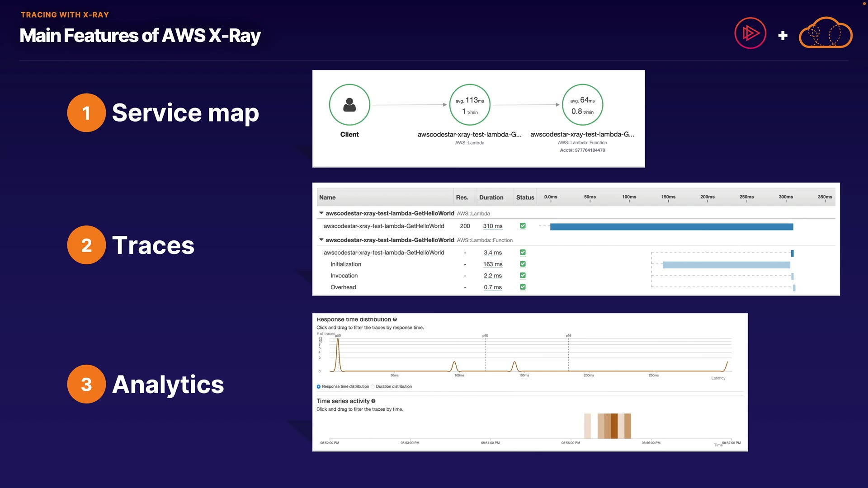Click the Client node user icon
Image resolution: width=868 pixels, height=488 pixels.
pyautogui.click(x=349, y=105)
